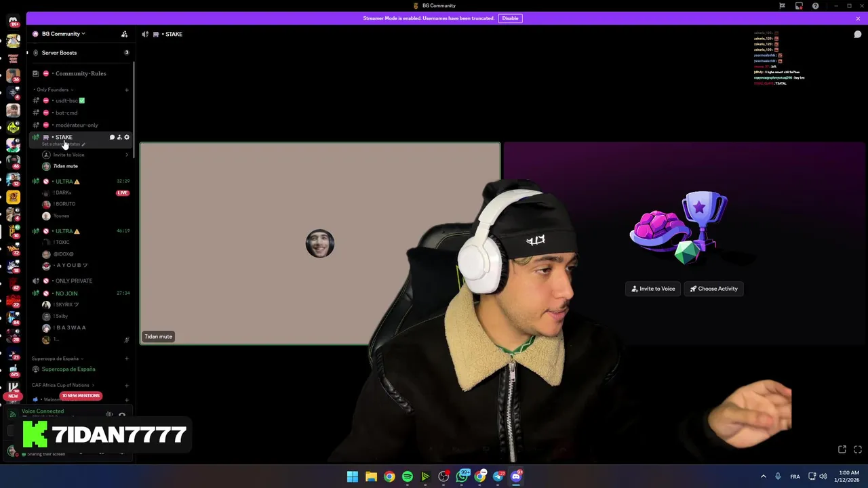Viewport: 868px width, 488px height.
Task: Add a channel to Only Founders category
Action: click(x=127, y=89)
